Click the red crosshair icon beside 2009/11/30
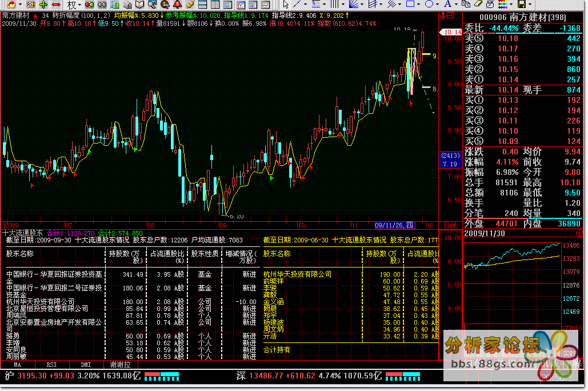The width and height of the screenshot is (588, 391). (580, 233)
